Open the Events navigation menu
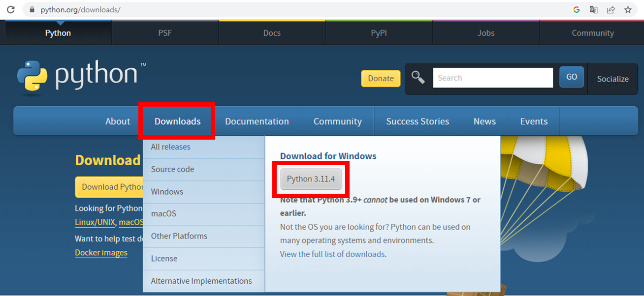The height and width of the screenshot is (296, 644). [x=534, y=121]
